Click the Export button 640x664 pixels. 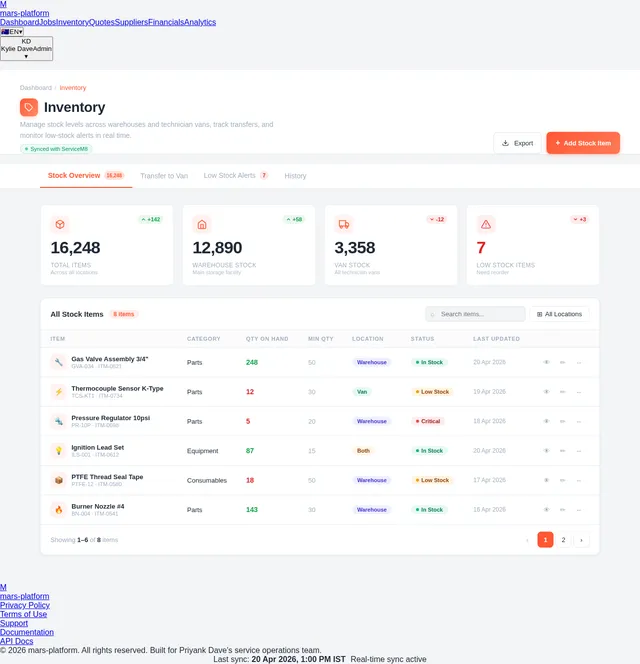(x=517, y=143)
